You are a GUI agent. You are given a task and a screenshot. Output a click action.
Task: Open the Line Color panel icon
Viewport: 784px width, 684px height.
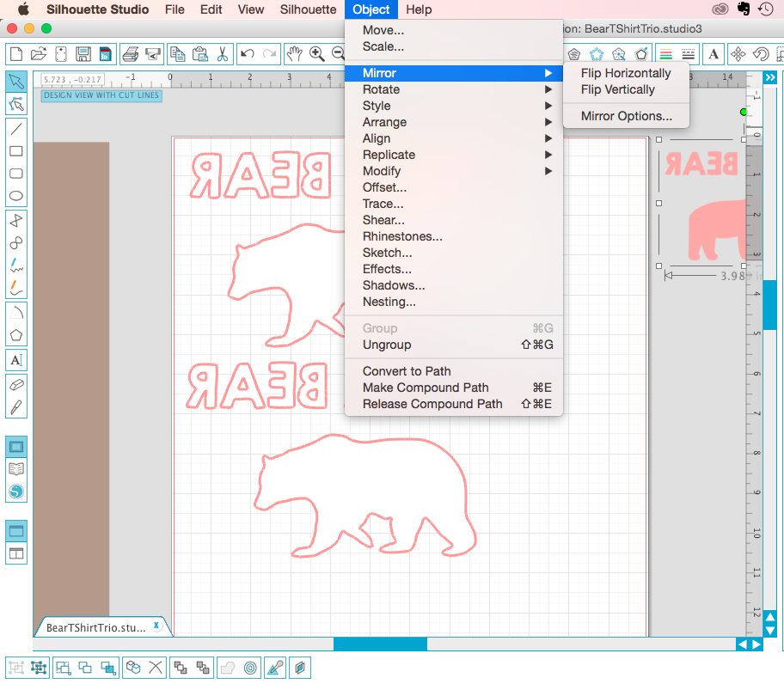665,54
